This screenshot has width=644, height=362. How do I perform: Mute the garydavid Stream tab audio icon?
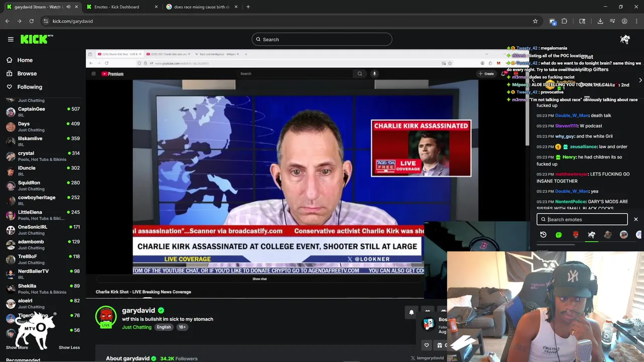(x=68, y=7)
